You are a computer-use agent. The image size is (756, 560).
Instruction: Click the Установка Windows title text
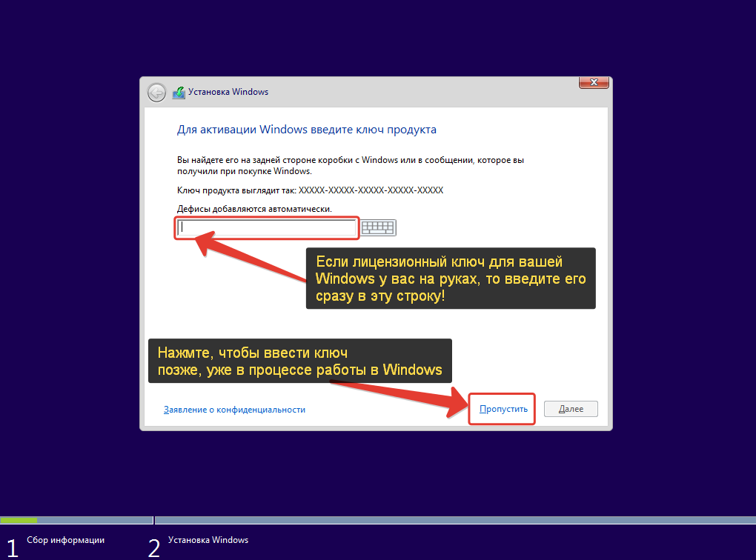tap(228, 92)
